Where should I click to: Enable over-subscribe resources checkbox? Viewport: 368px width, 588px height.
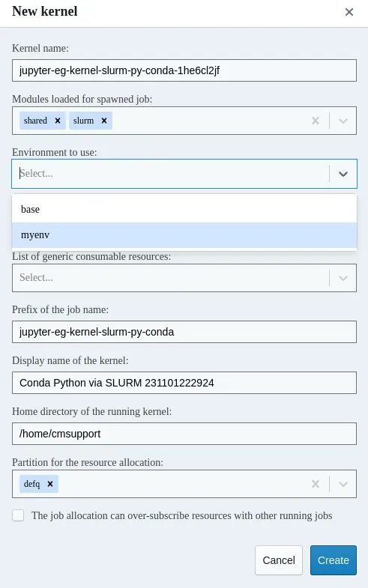click(18, 515)
